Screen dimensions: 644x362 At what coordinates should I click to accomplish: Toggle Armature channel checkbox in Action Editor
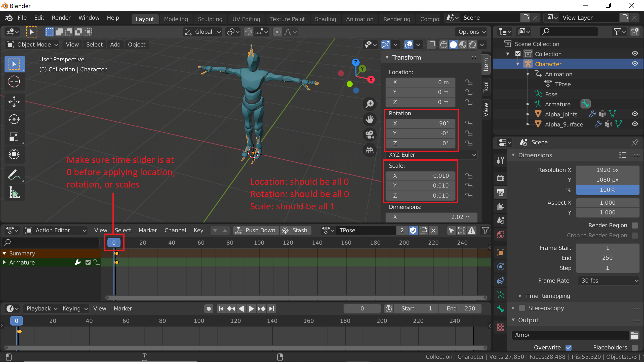coord(88,262)
